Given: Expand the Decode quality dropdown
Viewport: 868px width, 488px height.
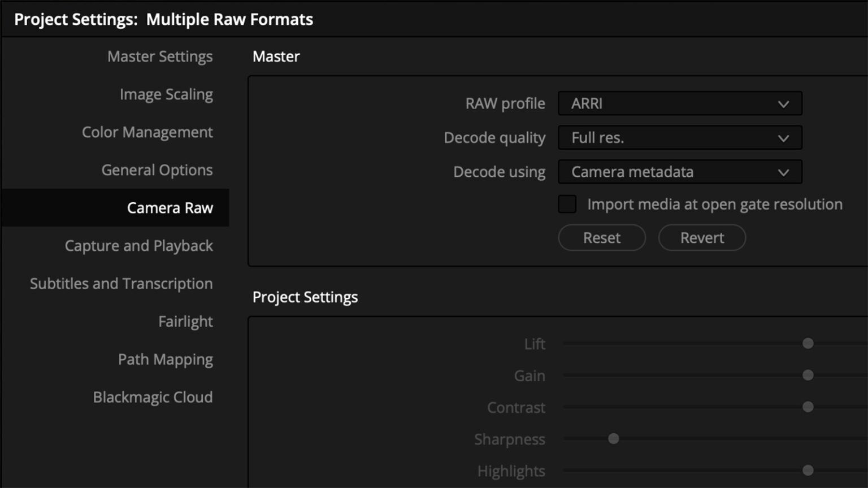Looking at the screenshot, I should (x=680, y=138).
